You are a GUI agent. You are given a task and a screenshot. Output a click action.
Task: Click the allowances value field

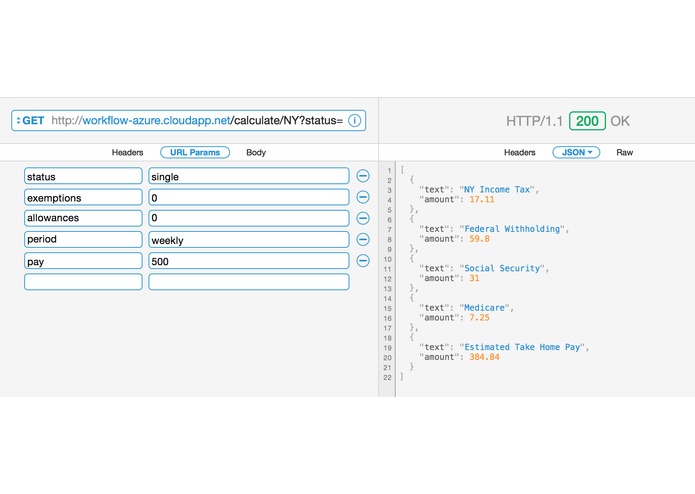[x=249, y=218]
